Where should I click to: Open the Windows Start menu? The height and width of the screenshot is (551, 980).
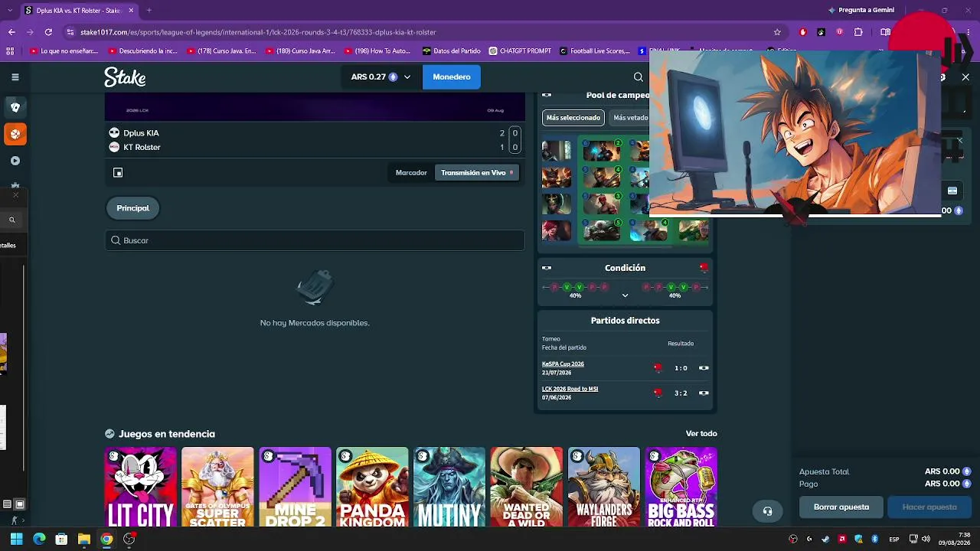(x=16, y=539)
